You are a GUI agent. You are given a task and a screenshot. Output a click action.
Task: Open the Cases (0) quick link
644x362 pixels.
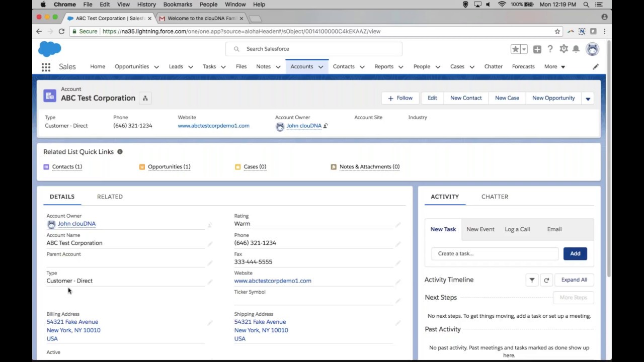point(255,166)
